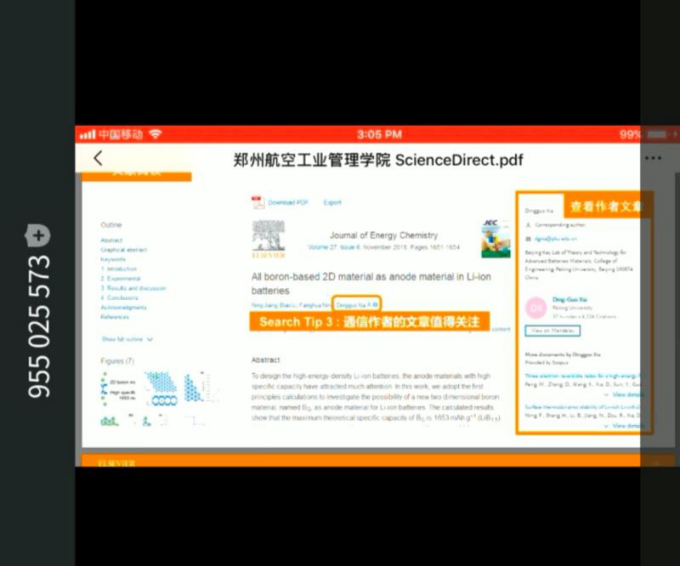Open the JEC journal cover thumbnail
This screenshot has width=680, height=567.
[x=496, y=239]
